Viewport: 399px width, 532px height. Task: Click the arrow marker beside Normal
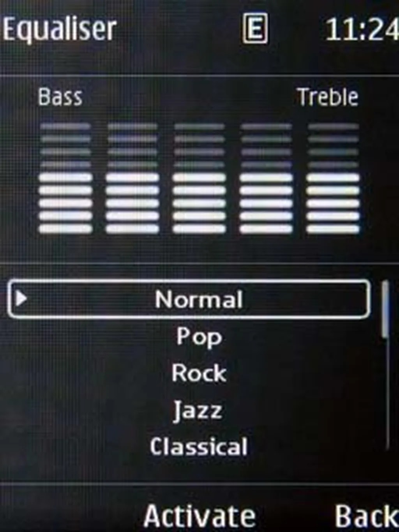pos(21,299)
